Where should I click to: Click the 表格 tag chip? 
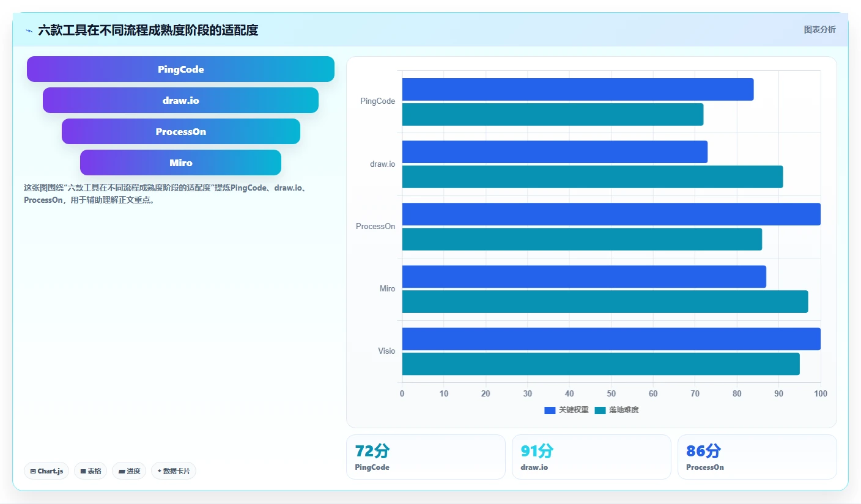tap(91, 471)
